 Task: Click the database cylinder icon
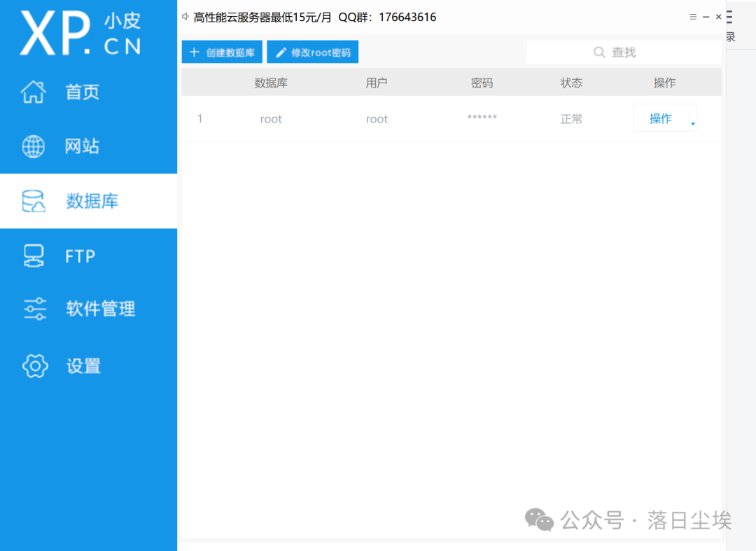34,201
